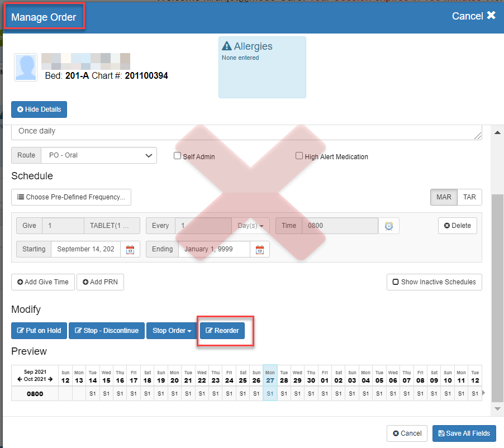Open the time picker clock icon

coord(389,226)
